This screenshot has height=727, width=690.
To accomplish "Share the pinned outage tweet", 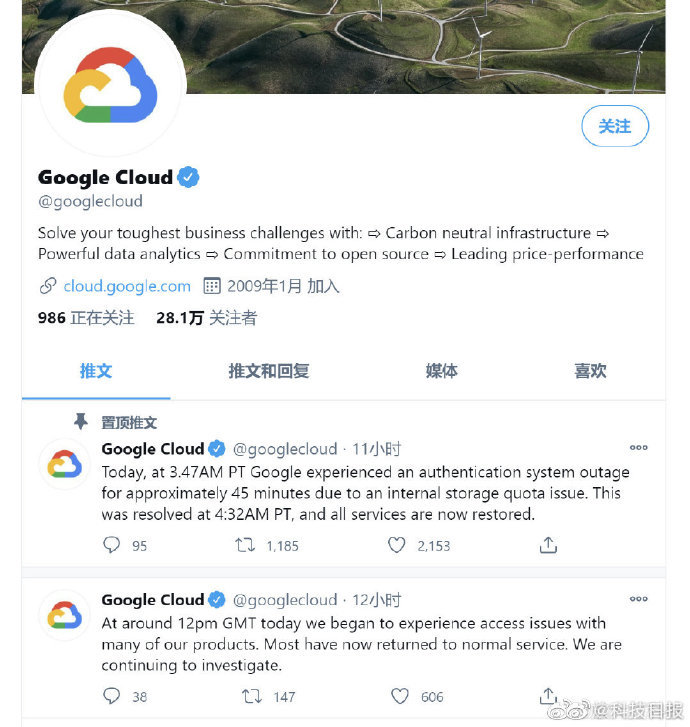I will 548,545.
